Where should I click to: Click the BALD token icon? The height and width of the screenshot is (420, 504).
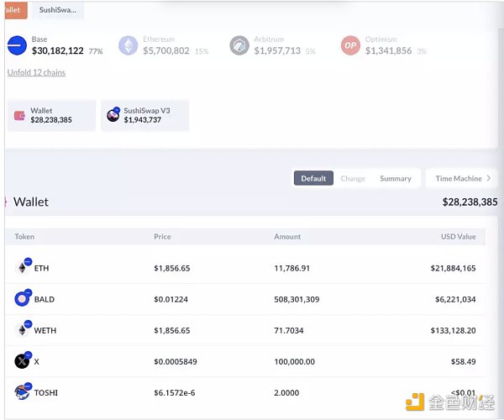24,298
